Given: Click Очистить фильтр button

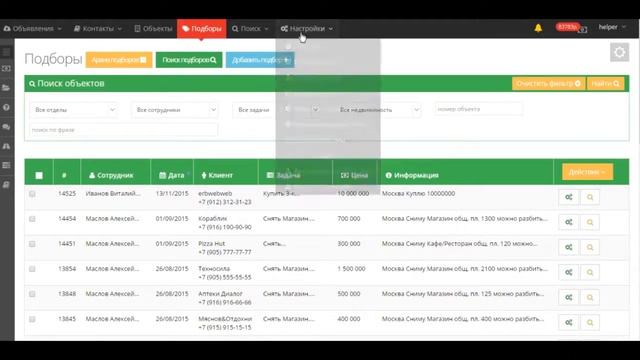Looking at the screenshot, I should click(x=548, y=84).
